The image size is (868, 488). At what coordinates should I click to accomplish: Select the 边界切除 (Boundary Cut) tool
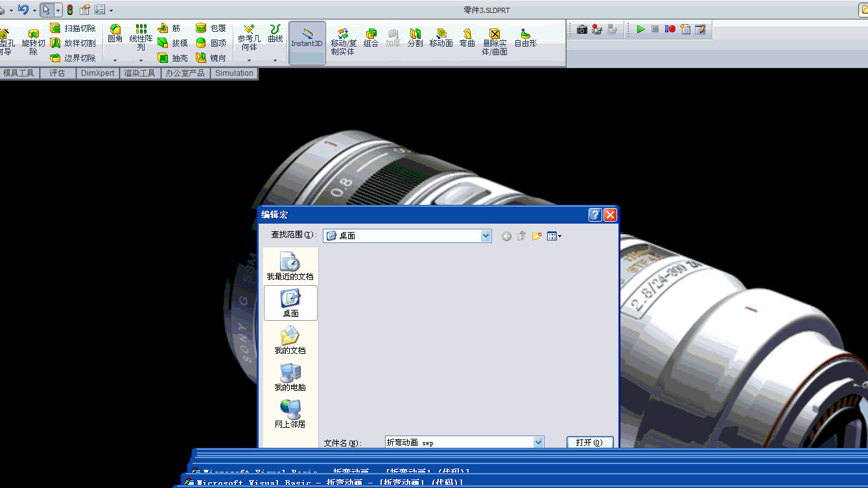pyautogui.click(x=73, y=58)
